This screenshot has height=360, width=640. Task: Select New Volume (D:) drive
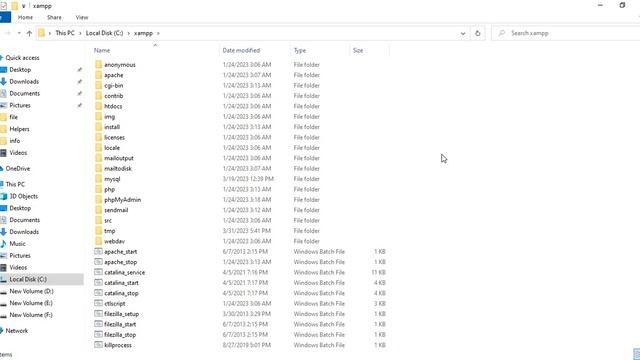point(31,291)
